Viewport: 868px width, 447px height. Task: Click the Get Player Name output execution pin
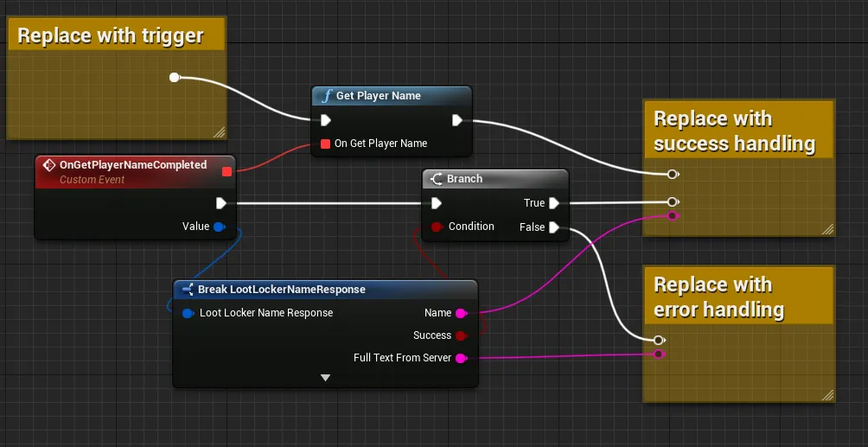tap(456, 120)
